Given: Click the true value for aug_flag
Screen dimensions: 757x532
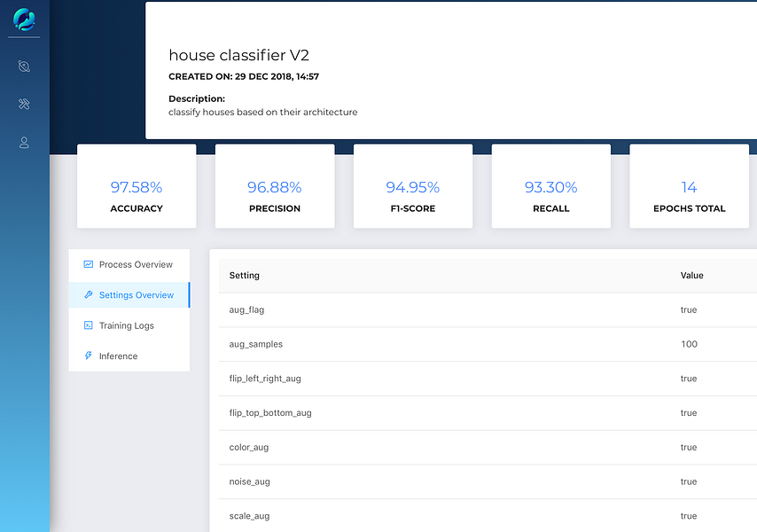Looking at the screenshot, I should click(x=689, y=310).
